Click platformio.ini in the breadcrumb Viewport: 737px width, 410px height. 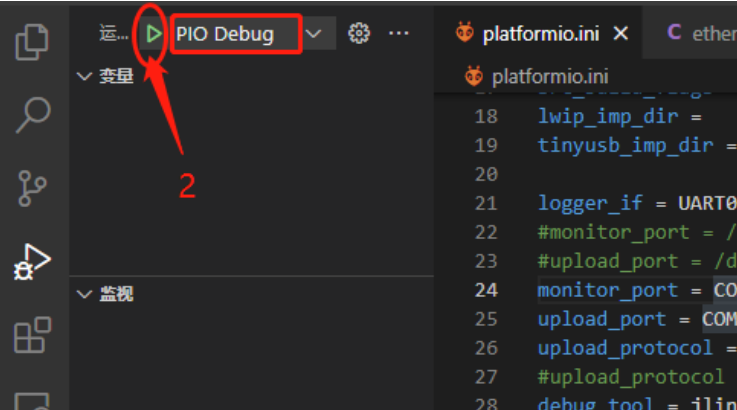[x=550, y=77]
